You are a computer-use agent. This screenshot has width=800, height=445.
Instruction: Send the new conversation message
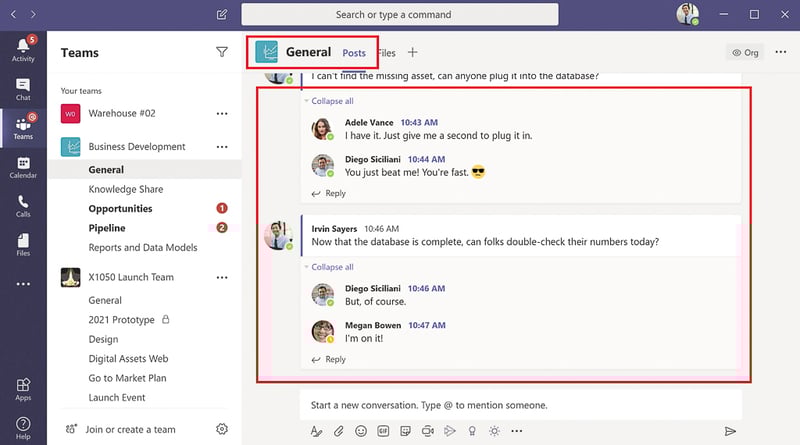[730, 431]
